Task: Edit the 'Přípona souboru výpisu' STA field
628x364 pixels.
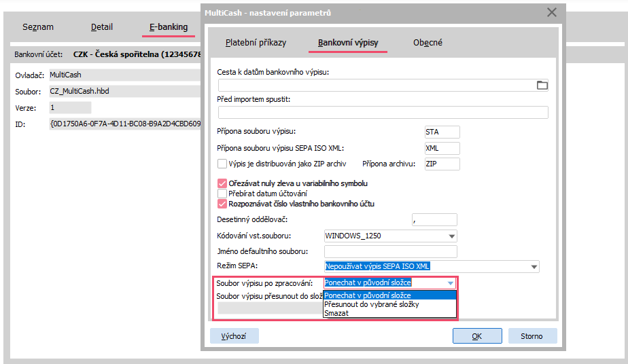Action: click(x=442, y=132)
